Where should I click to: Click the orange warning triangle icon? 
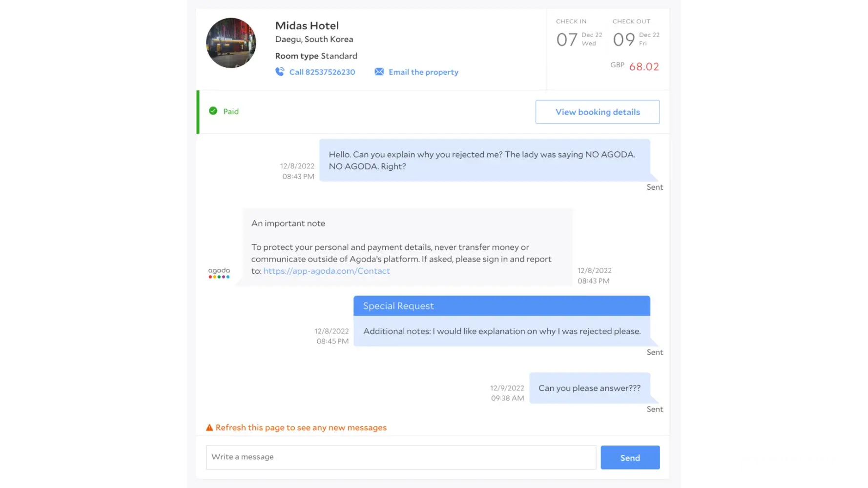coord(209,427)
